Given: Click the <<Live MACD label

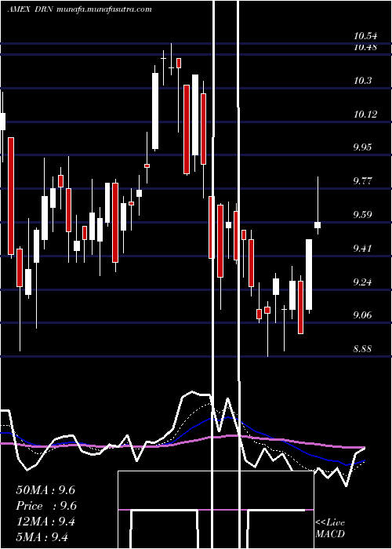Looking at the screenshot, I should (x=330, y=528).
